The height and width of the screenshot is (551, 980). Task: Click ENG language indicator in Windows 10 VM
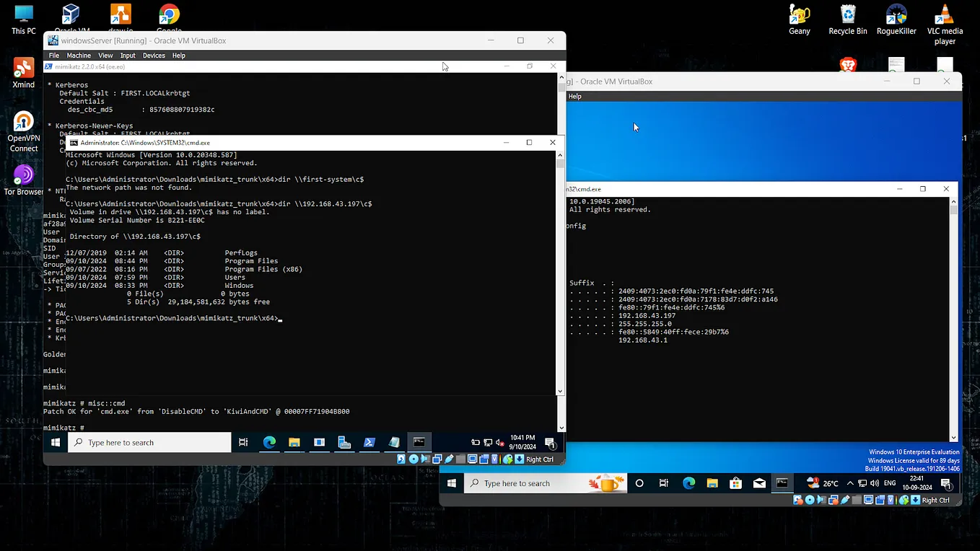click(890, 483)
